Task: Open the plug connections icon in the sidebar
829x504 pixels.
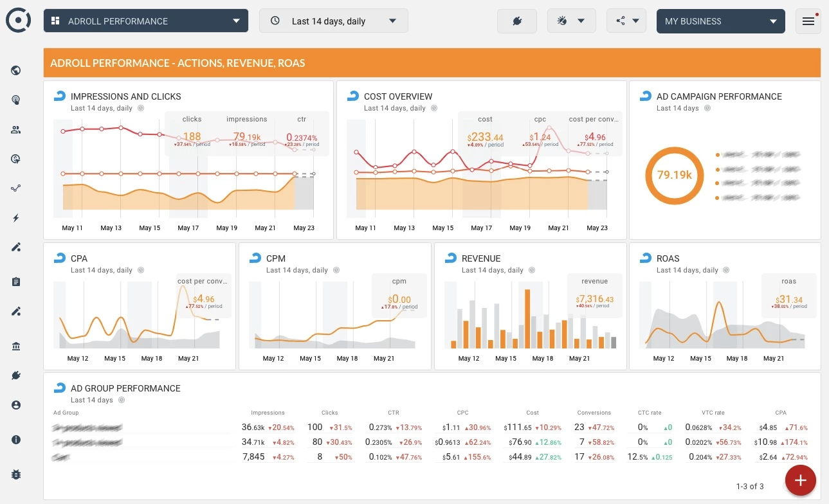Action: tap(16, 375)
